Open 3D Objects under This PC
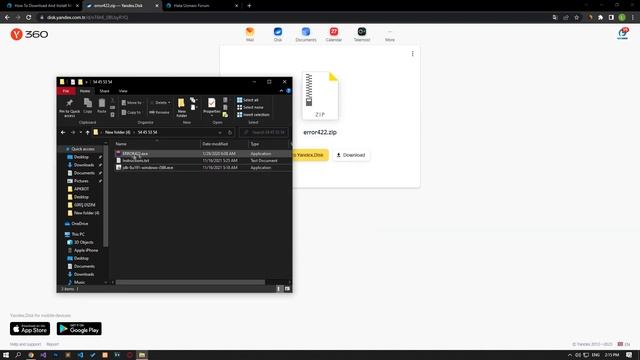Screen dimensions: 640x360 click(x=83, y=242)
